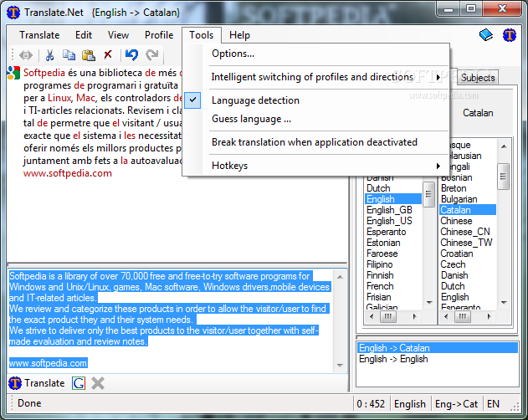Click the red X delete icon

tap(108, 54)
